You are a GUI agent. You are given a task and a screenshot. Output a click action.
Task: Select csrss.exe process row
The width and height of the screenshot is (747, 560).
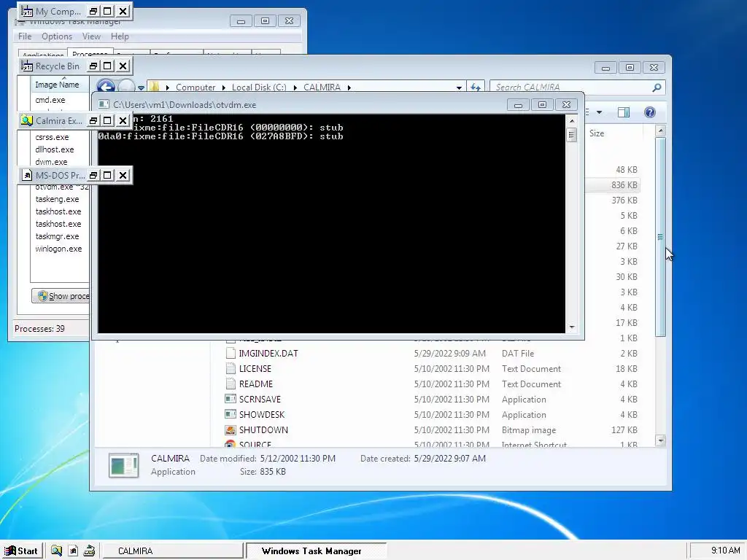click(x=52, y=137)
